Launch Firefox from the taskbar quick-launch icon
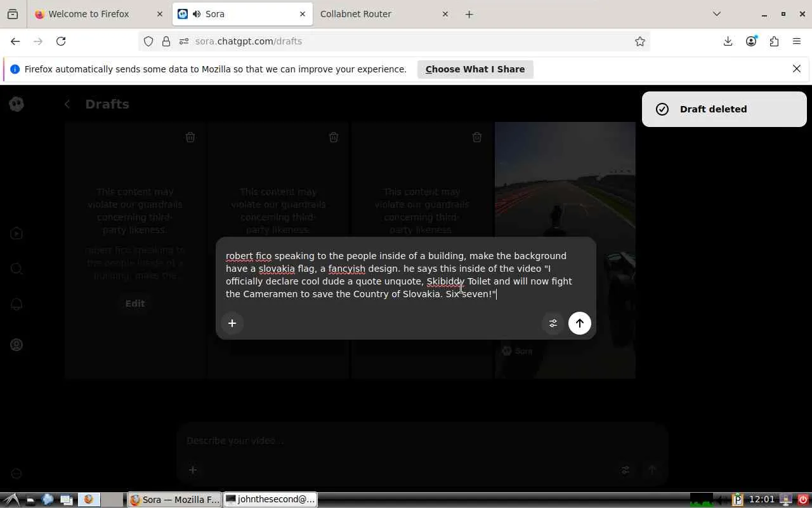Screen dimensions: 812x508 89,500
